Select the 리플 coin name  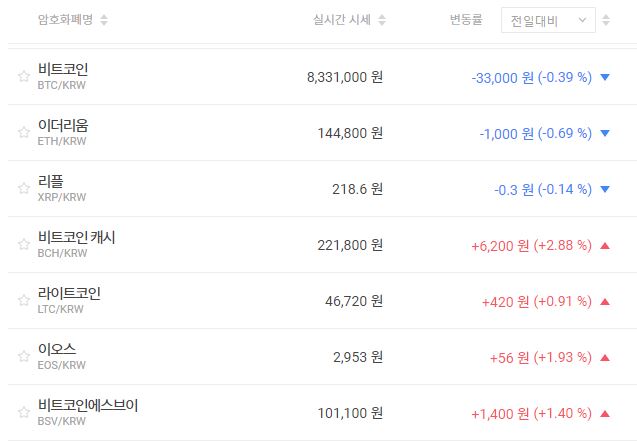click(x=51, y=182)
